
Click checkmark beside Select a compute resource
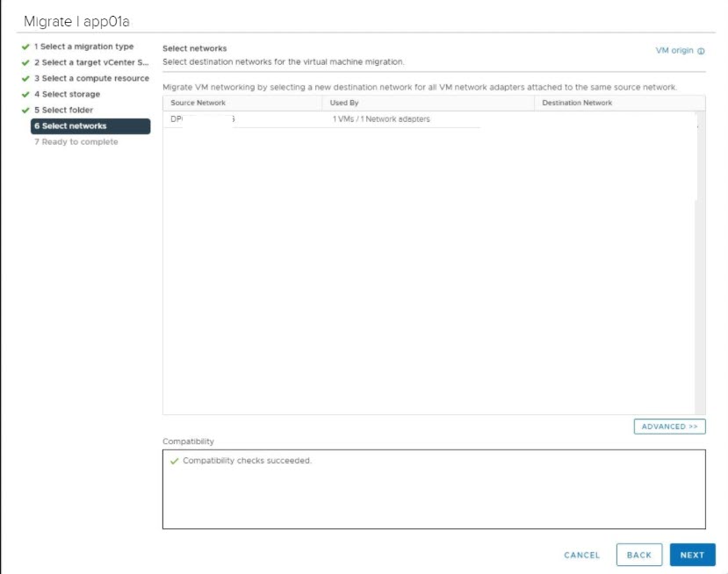click(x=25, y=78)
